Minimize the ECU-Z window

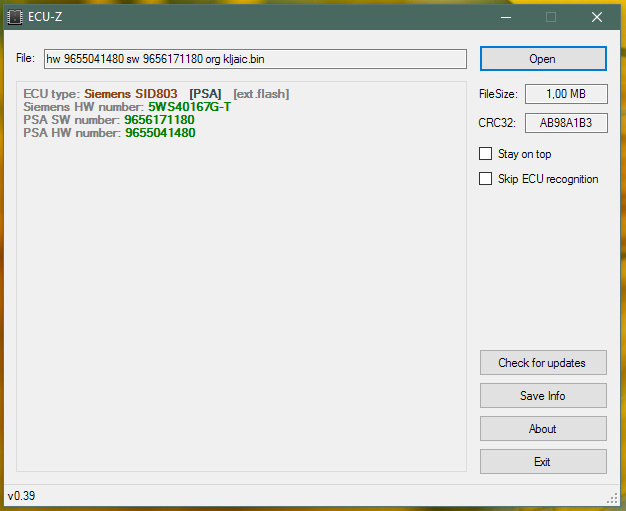(x=506, y=17)
